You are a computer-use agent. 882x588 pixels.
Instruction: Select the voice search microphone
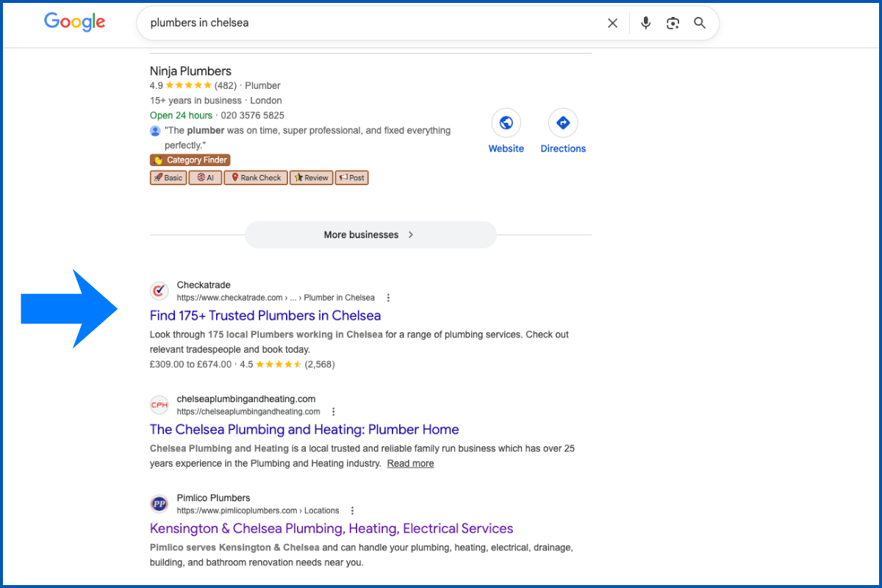pyautogui.click(x=645, y=23)
